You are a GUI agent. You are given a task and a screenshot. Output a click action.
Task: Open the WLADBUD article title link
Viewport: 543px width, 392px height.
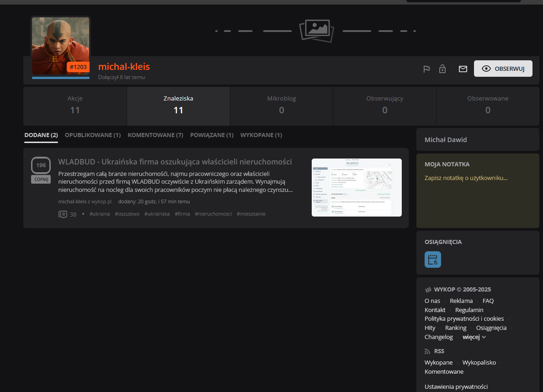175,162
